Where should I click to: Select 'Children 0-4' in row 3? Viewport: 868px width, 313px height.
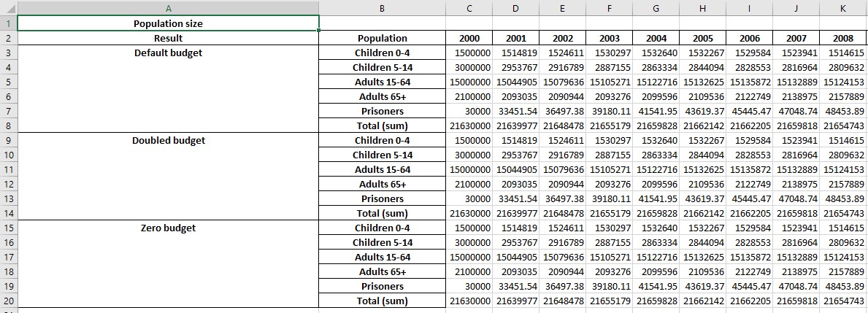(x=382, y=53)
